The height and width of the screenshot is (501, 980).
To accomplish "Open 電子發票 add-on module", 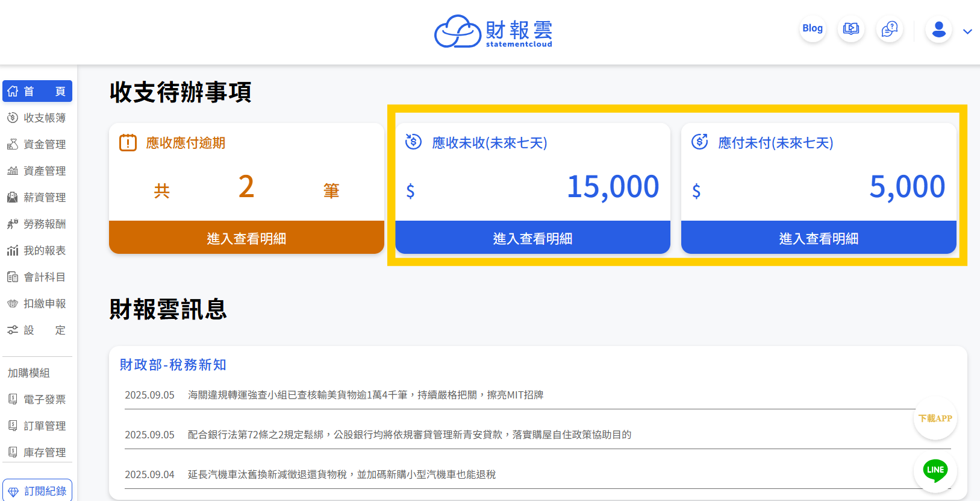I will tap(37, 399).
